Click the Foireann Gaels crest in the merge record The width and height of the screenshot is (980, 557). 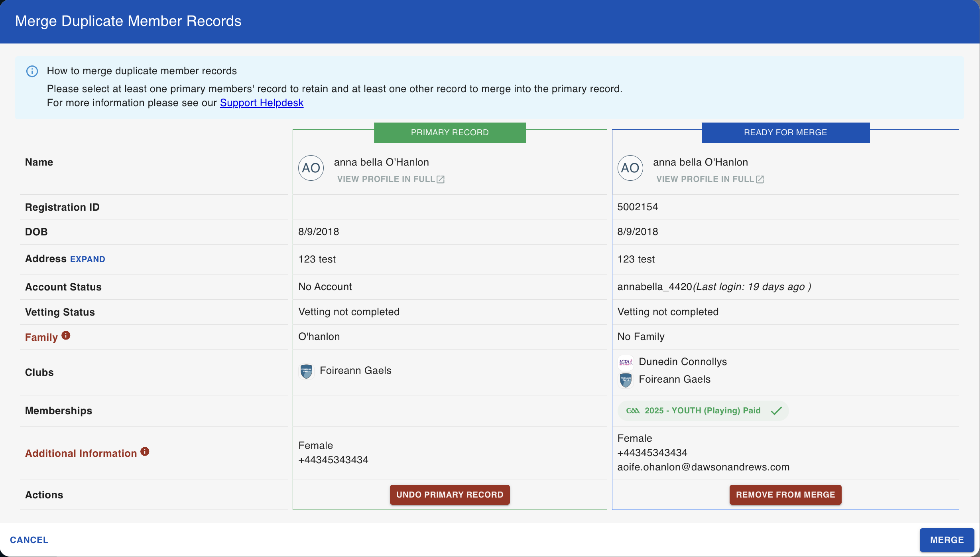pos(626,380)
